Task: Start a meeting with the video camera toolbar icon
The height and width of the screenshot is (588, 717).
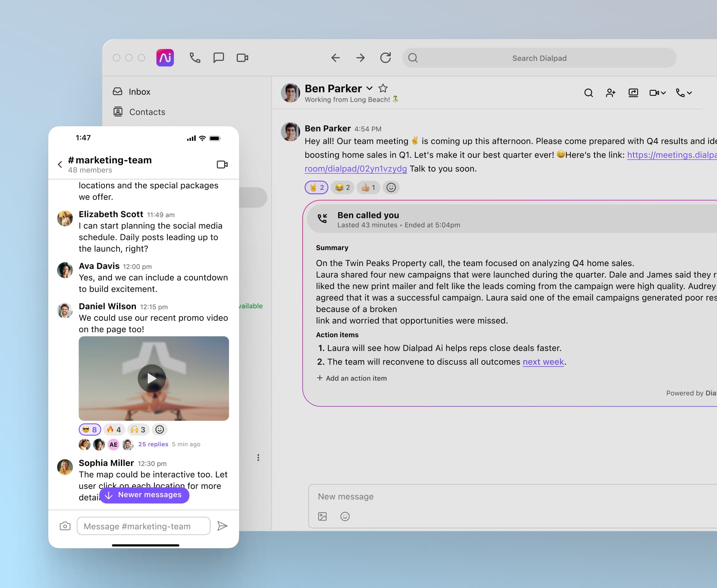Action: (242, 58)
